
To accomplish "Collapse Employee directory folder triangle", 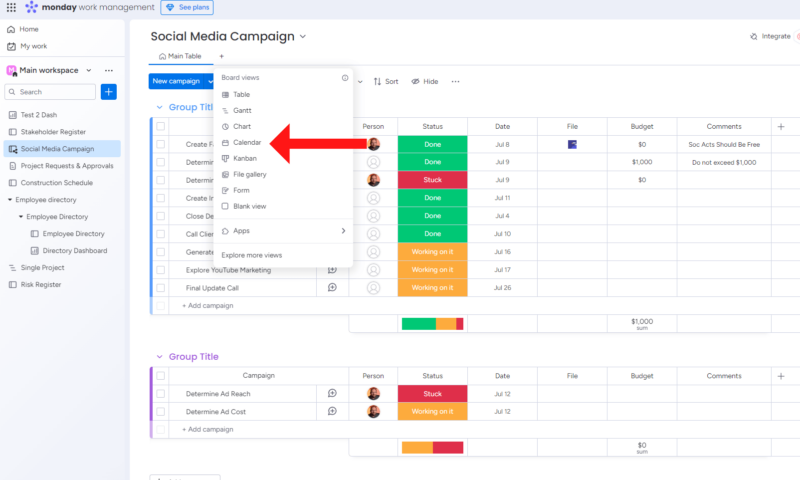I will [10, 199].
